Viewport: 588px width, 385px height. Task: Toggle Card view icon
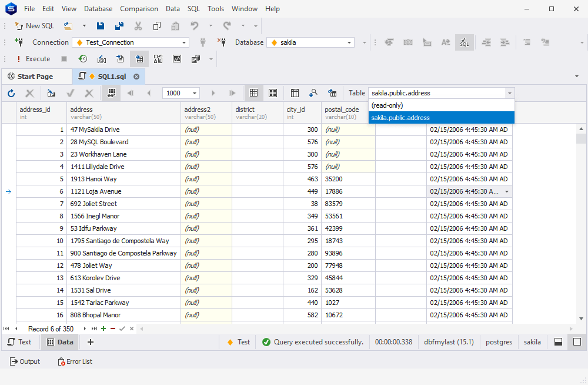[273, 93]
